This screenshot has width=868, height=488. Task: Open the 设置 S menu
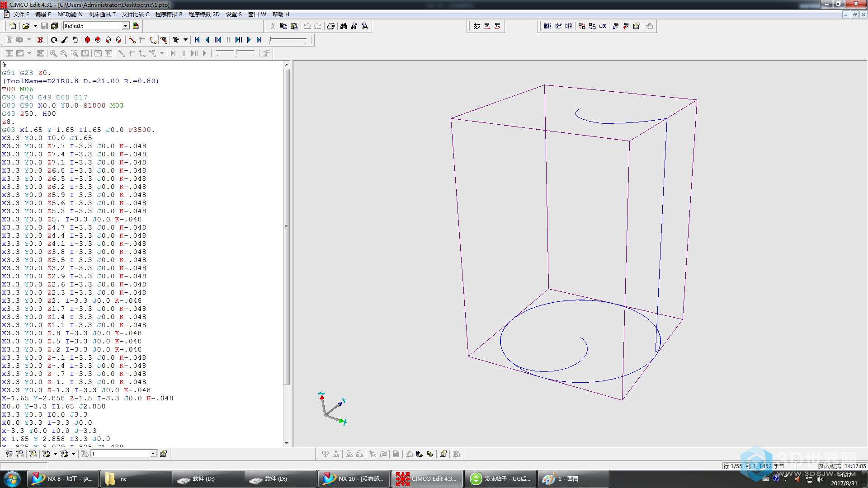[x=234, y=14]
